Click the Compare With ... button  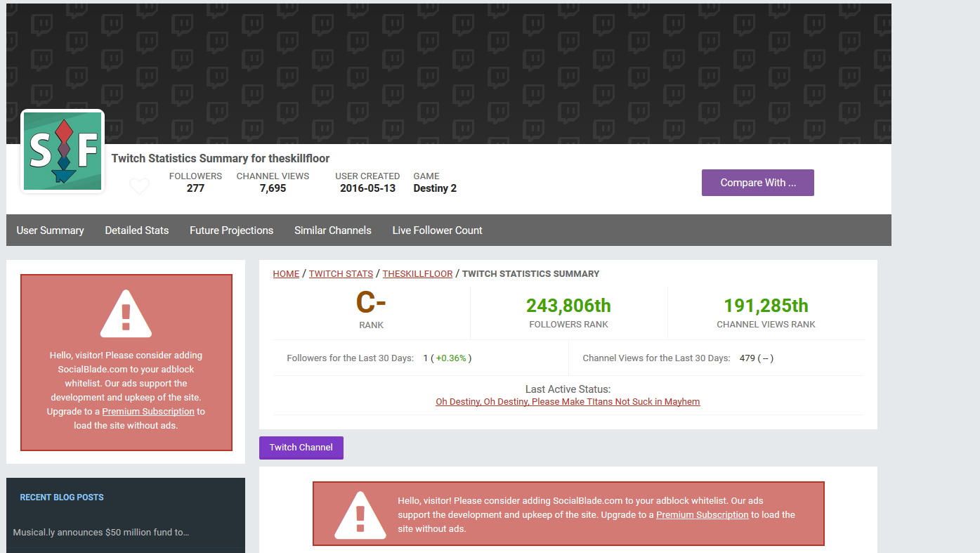757,183
